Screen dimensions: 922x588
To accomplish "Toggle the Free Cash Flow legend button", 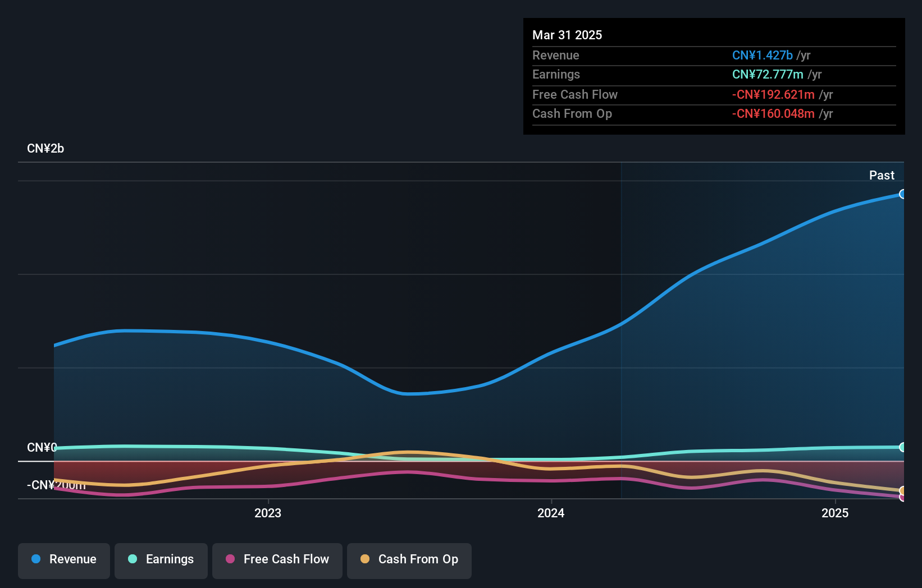I will (277, 561).
